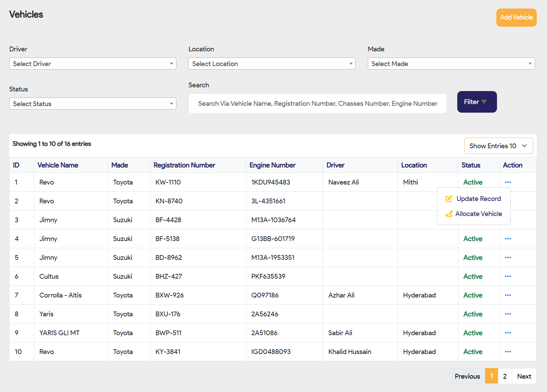Expand the Select Driver dropdown
Screen dimensions: 547x392
[x=92, y=64]
